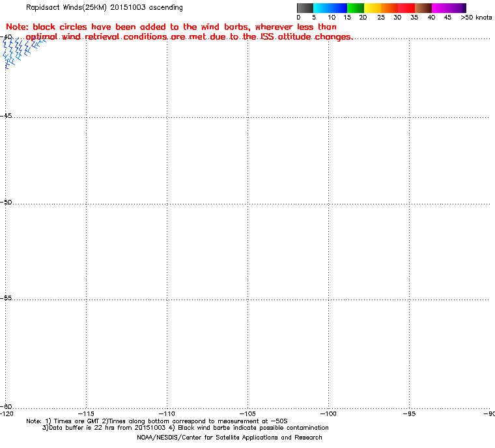Click the -95 longitude axis label

pyautogui.click(x=410, y=413)
